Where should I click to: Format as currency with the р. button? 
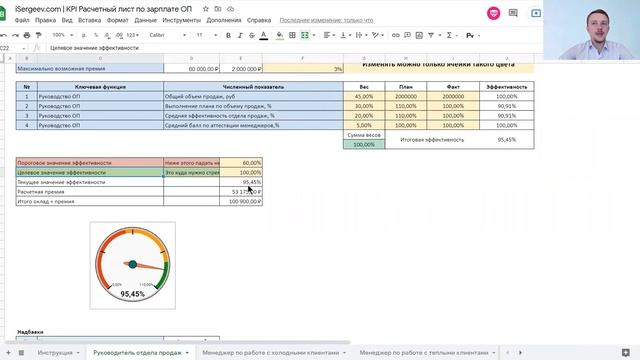pyautogui.click(x=84, y=36)
